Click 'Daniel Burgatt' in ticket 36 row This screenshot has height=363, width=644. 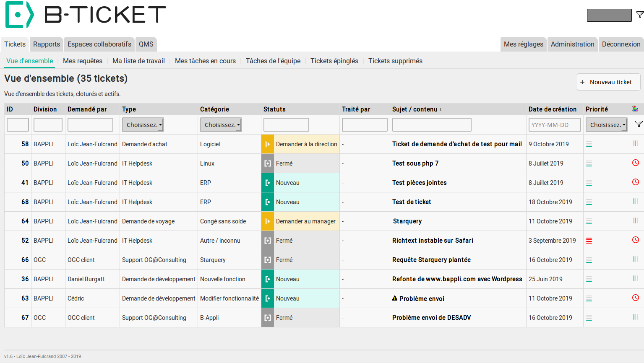click(86, 279)
